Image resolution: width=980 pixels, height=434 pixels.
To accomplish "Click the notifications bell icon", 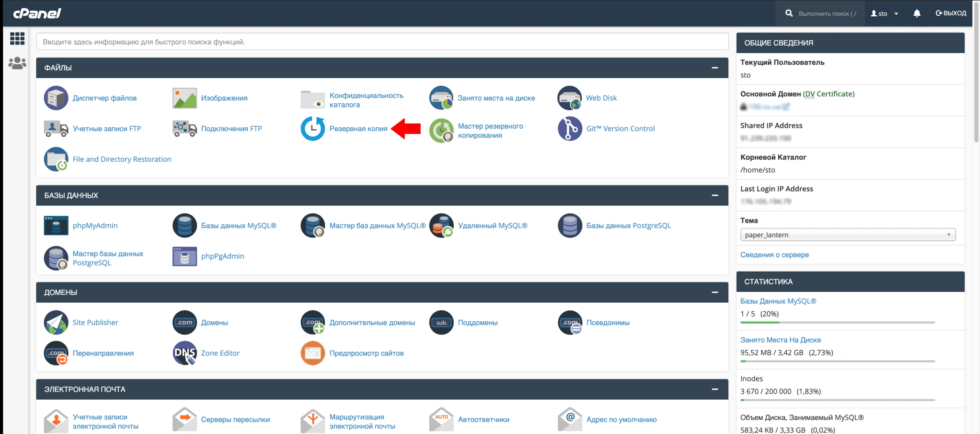I will (917, 13).
